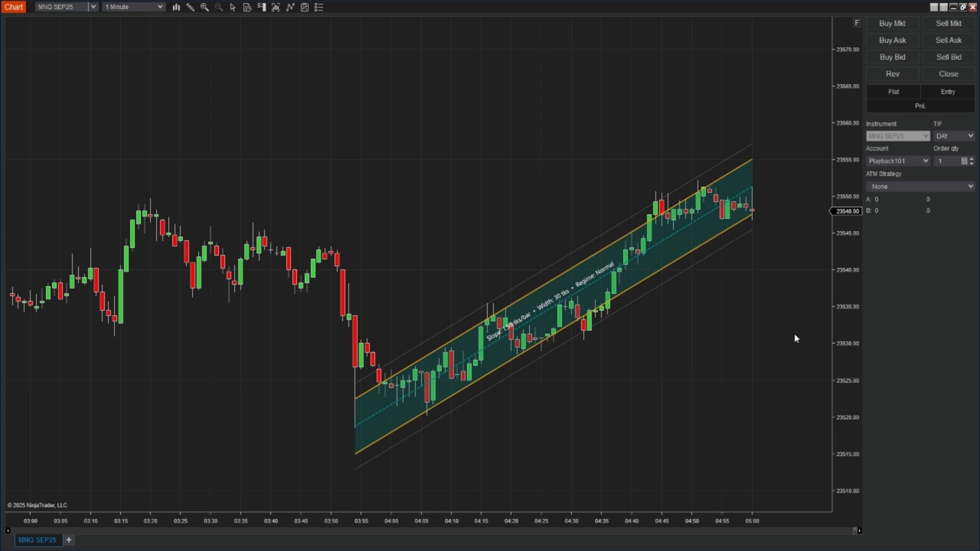This screenshot has height=551, width=980.
Task: Toggle the F marker above Buy Mkt
Action: tap(857, 22)
